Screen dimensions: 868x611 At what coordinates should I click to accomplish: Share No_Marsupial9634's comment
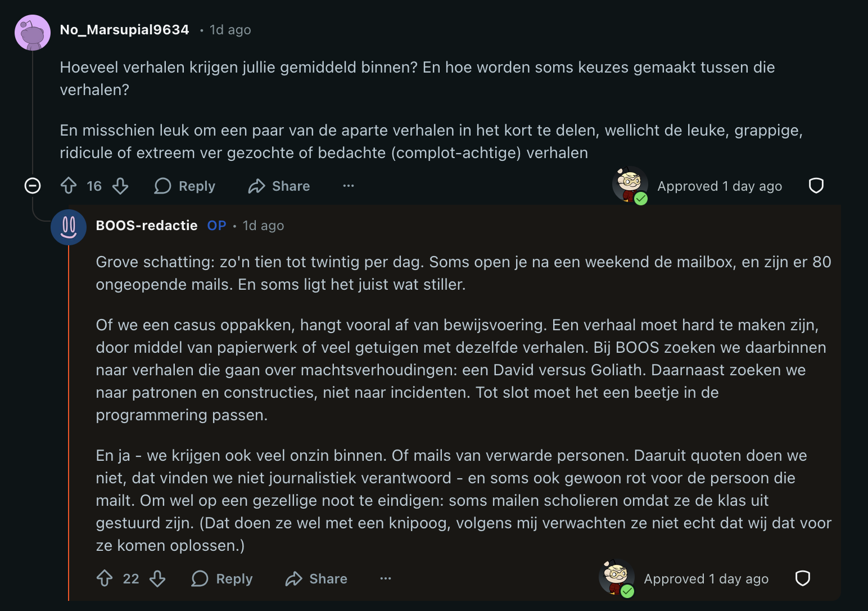click(x=279, y=186)
